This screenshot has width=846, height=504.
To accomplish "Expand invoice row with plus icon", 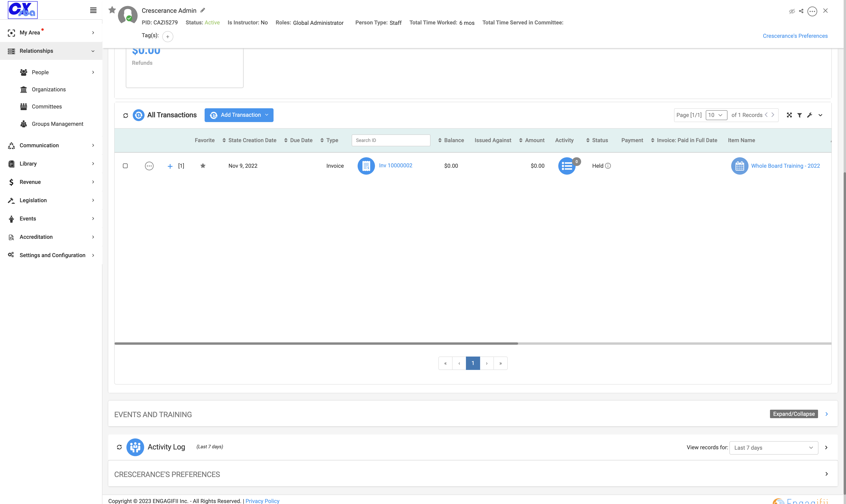I will (170, 166).
